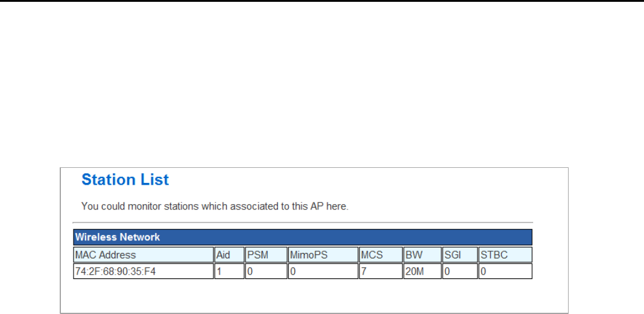Select the Wireless Network table title bar
644x314 pixels.
(303, 237)
